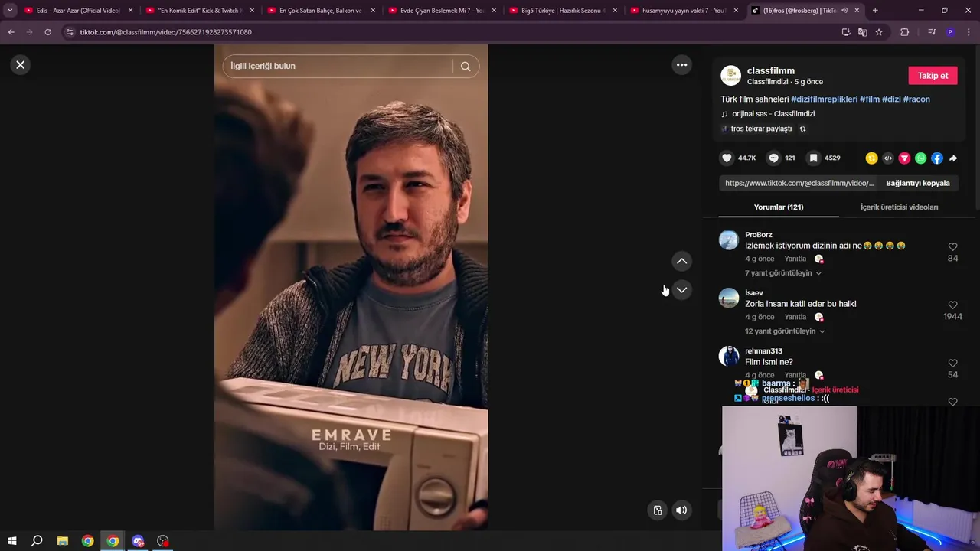Open the Windows Start menu
Image resolution: width=980 pixels, height=551 pixels.
click(12, 541)
